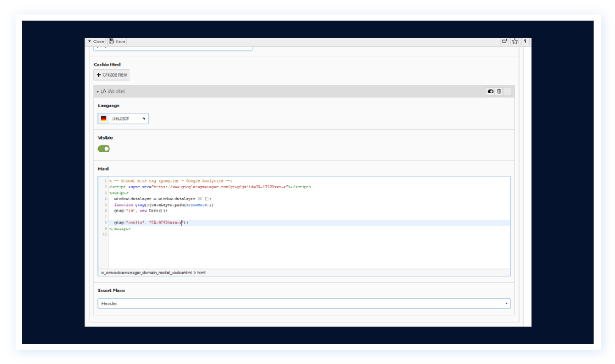Click the gtag config line in the Html editor
This screenshot has width=615, height=364.
[150, 223]
